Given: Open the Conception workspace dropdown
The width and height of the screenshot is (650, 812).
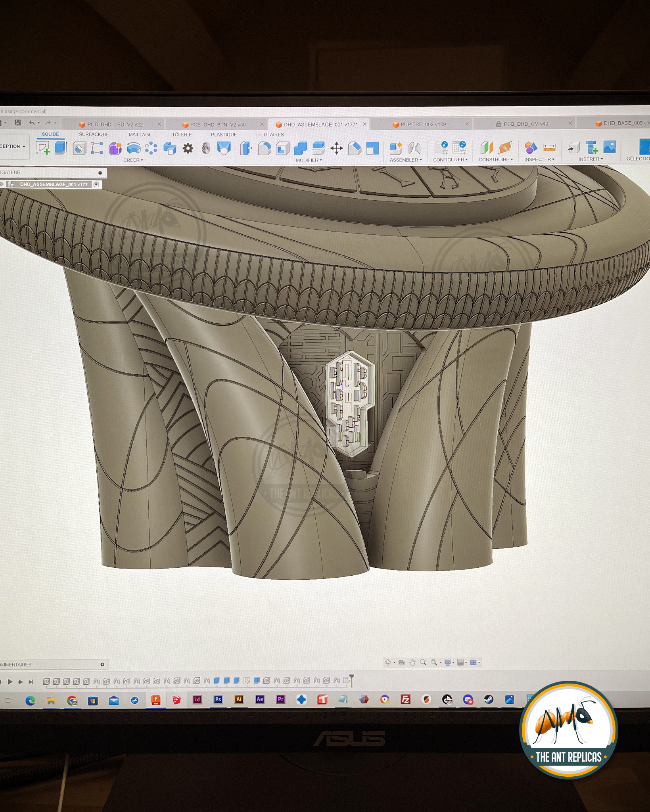Looking at the screenshot, I should [13, 146].
